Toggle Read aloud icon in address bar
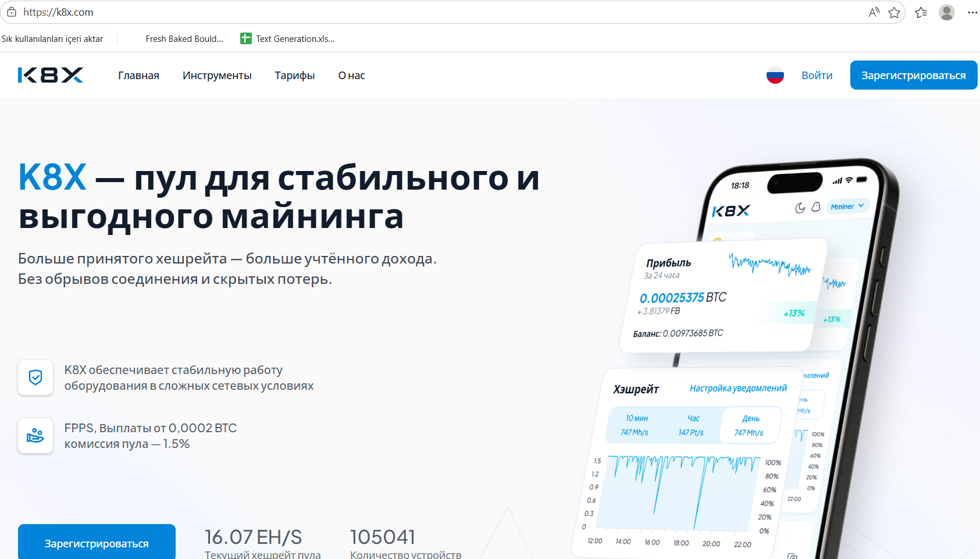Screen dimensions: 980x559 (x=874, y=12)
